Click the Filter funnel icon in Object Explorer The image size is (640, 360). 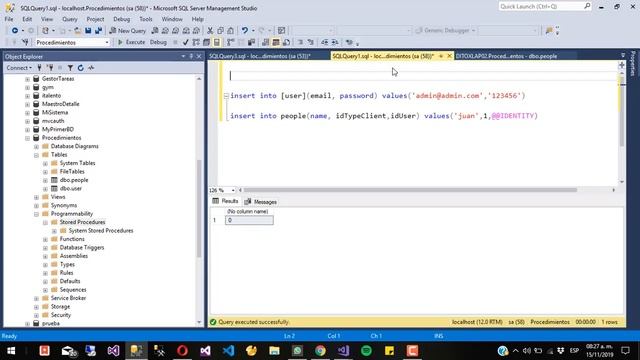click(70, 68)
